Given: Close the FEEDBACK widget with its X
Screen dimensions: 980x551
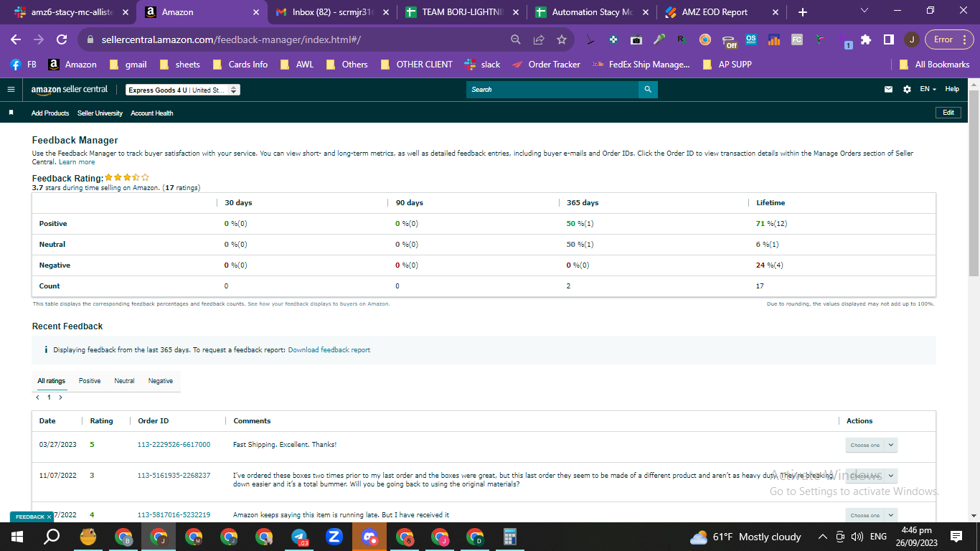Looking at the screenshot, I should (49, 517).
